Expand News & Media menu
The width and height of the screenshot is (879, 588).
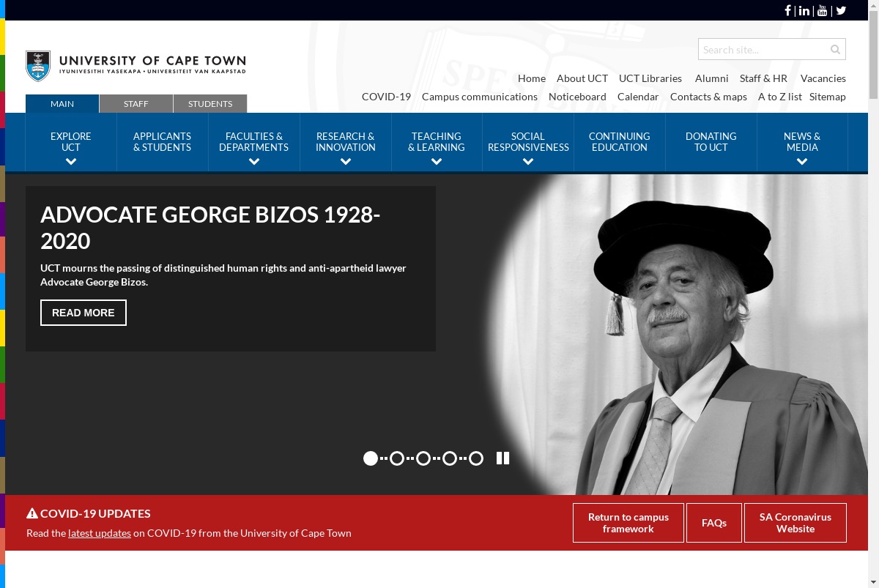[x=802, y=142]
